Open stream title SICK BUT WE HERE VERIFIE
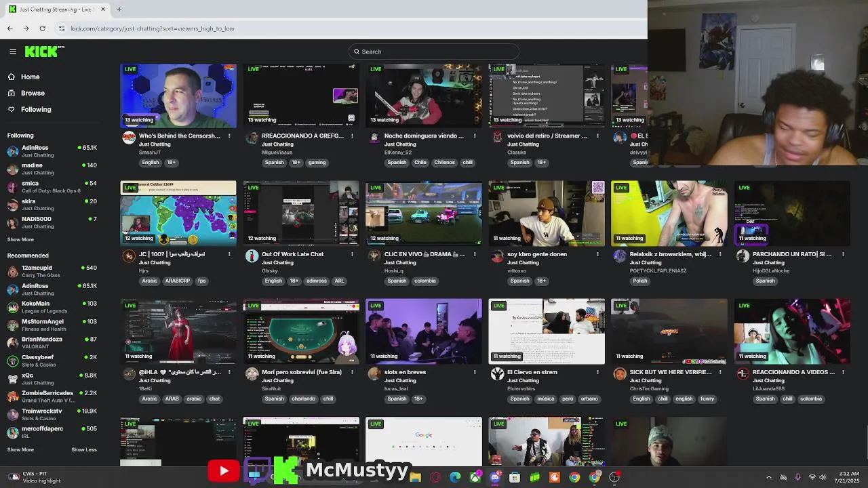The image size is (868, 488). click(672, 372)
